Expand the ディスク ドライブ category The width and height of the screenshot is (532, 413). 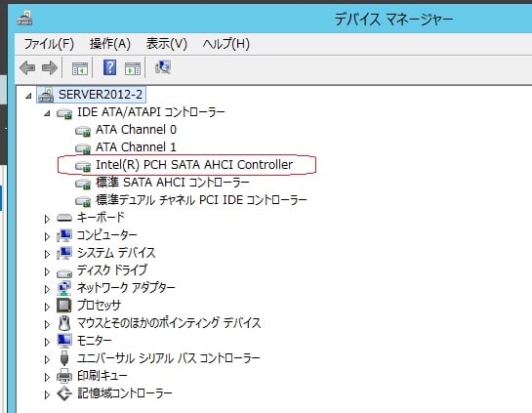47,271
